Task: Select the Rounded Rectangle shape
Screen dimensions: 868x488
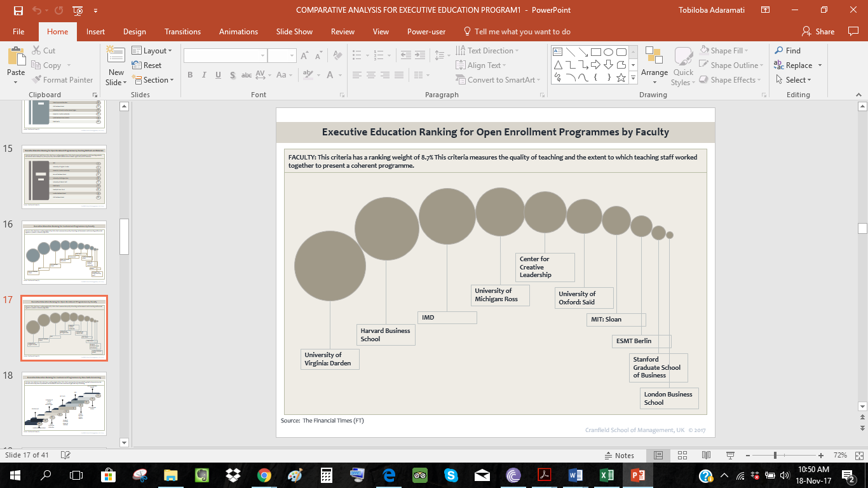Action: point(621,52)
